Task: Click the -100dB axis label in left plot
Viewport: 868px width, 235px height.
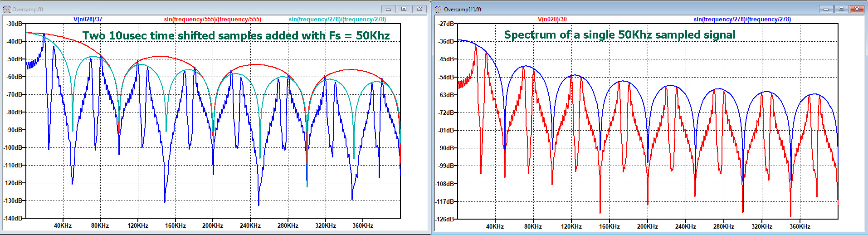Action: coord(13,147)
